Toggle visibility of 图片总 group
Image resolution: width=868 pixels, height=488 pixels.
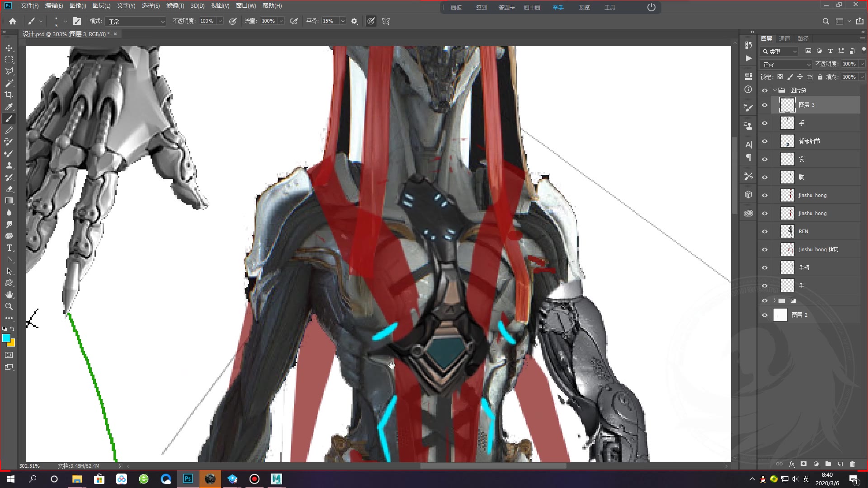(764, 90)
